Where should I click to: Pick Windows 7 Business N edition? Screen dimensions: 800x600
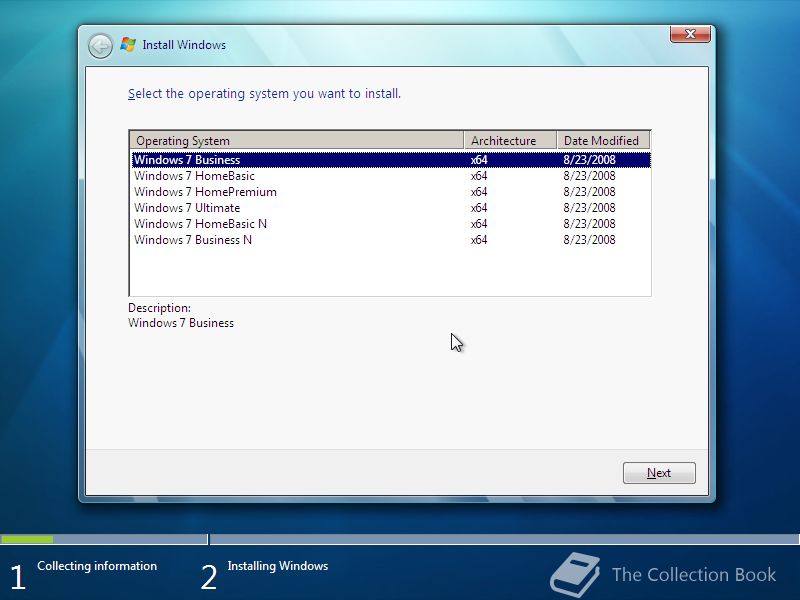(x=391, y=240)
